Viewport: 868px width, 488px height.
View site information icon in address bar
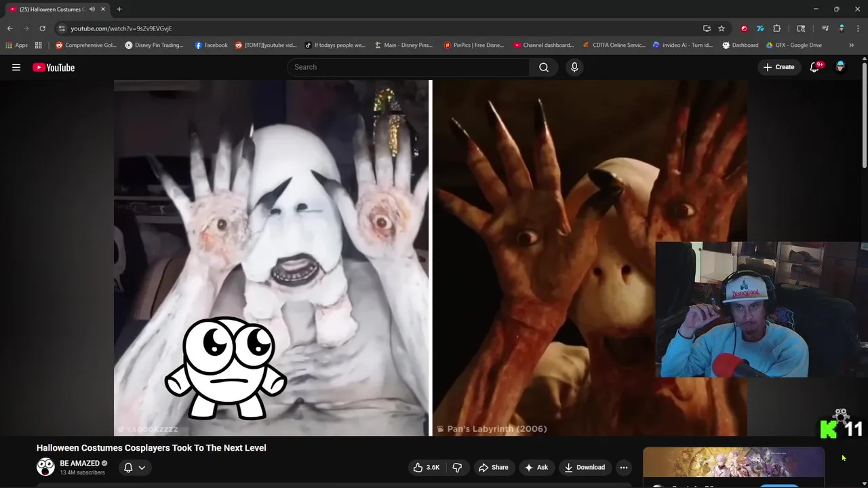click(x=62, y=28)
